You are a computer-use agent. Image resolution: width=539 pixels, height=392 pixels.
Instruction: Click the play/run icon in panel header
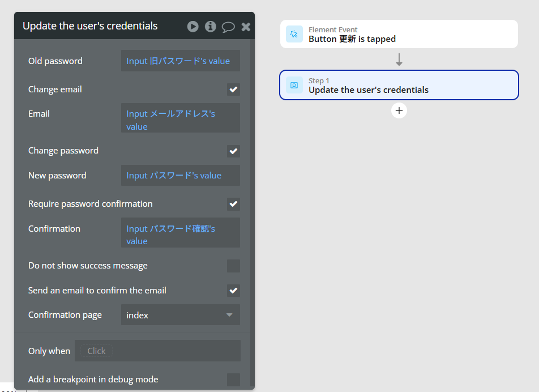click(x=193, y=27)
